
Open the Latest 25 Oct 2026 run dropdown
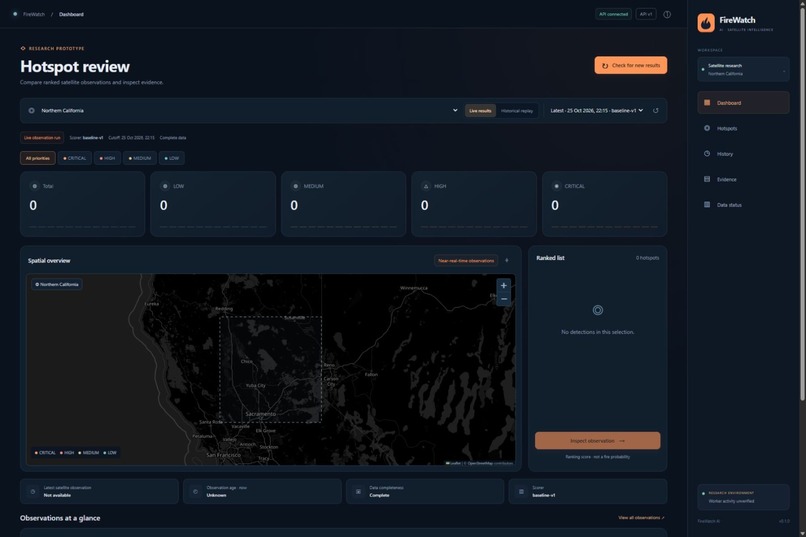click(596, 110)
